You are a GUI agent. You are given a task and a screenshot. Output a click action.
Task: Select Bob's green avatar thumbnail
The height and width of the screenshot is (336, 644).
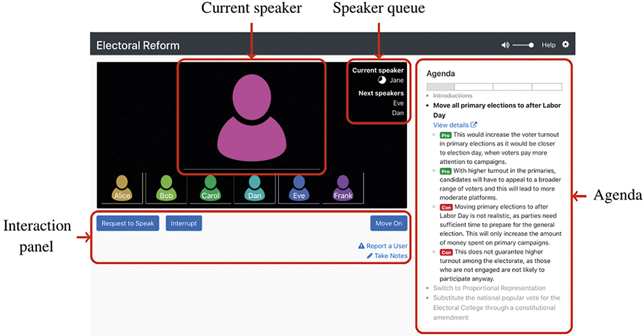click(x=166, y=188)
